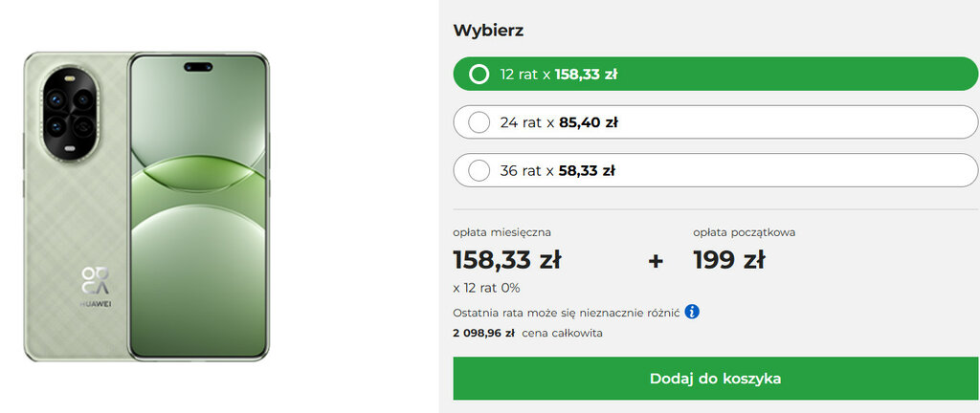The width and height of the screenshot is (980, 413).
Task: Choose the 24 rat x 85,40 zł option
Action: (479, 122)
